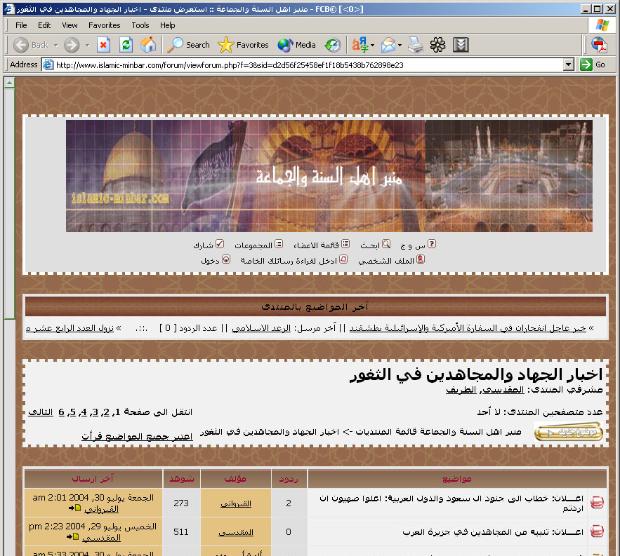The width and height of the screenshot is (620, 556).
Task: Click the usergroups icon (المجموعات)
Action: [279, 244]
